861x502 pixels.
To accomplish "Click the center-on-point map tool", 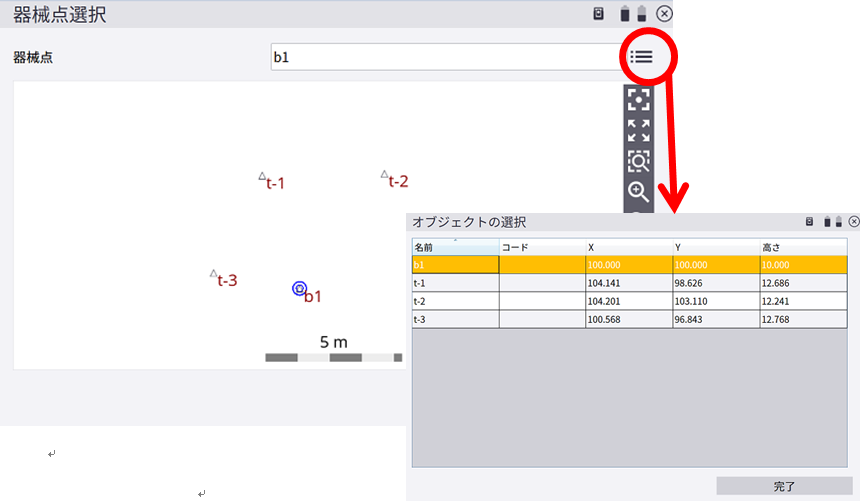I will [638, 100].
